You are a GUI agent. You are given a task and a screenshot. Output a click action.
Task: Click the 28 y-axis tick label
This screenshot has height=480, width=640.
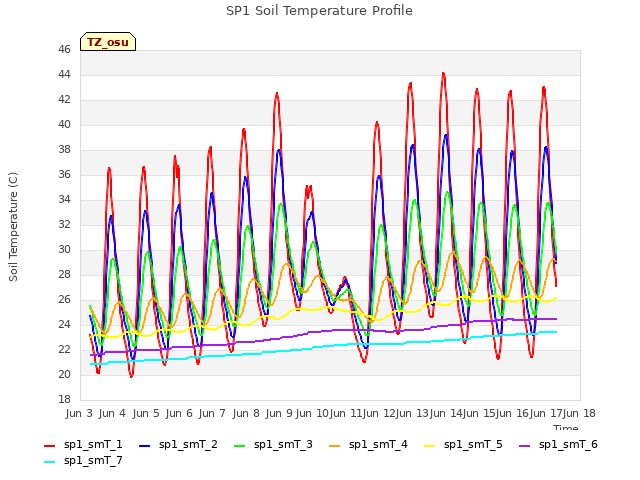click(64, 274)
